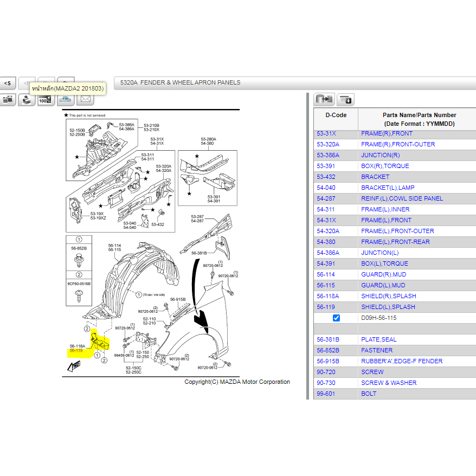The height and width of the screenshot is (476, 476).
Task: Select the 99-601 BOLT row
Action: 369,394
